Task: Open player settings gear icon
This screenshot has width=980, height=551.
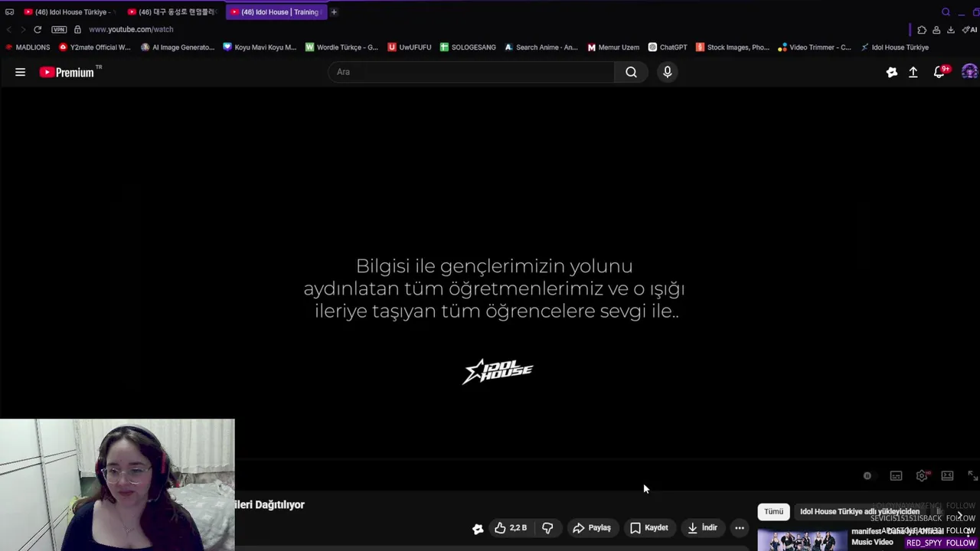Action: tap(922, 476)
